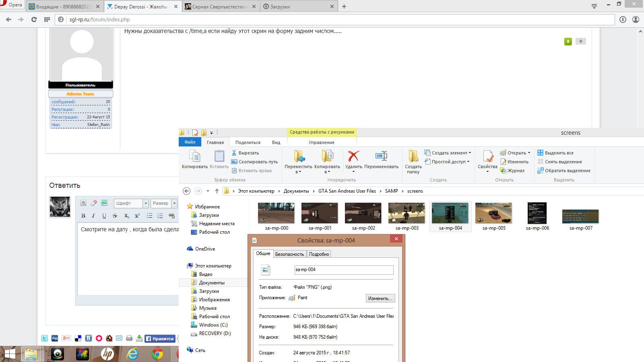Click the red Delete (Удалить) ribbon icon
Image resolution: width=644 pixels, height=362 pixels.
353,156
